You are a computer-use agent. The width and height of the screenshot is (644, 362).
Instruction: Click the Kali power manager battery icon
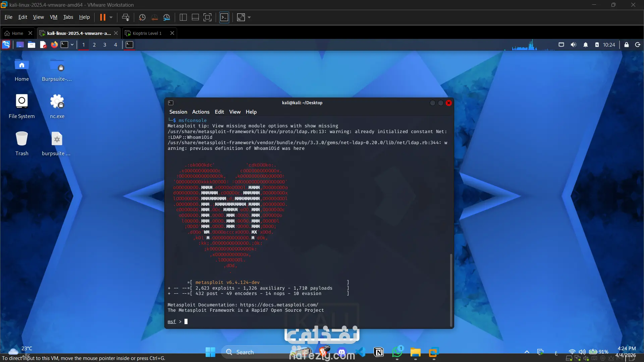pyautogui.click(x=597, y=45)
